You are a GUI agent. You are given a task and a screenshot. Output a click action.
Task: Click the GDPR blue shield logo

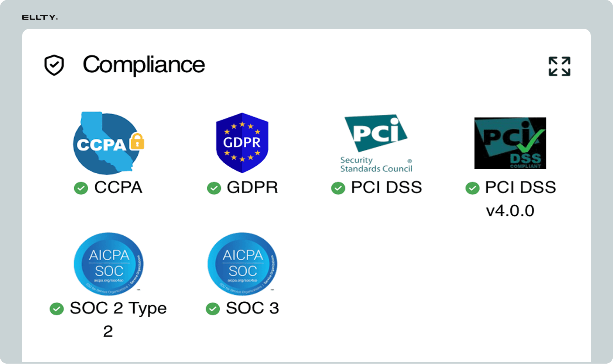pyautogui.click(x=242, y=143)
